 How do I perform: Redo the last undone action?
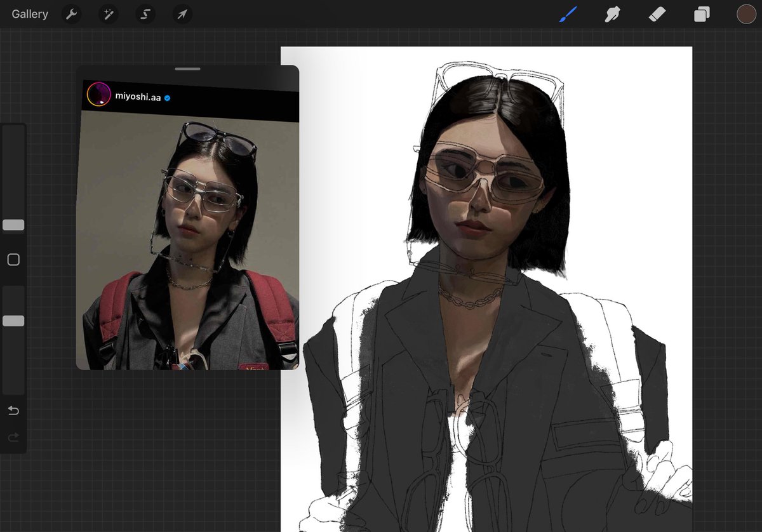[x=13, y=437]
